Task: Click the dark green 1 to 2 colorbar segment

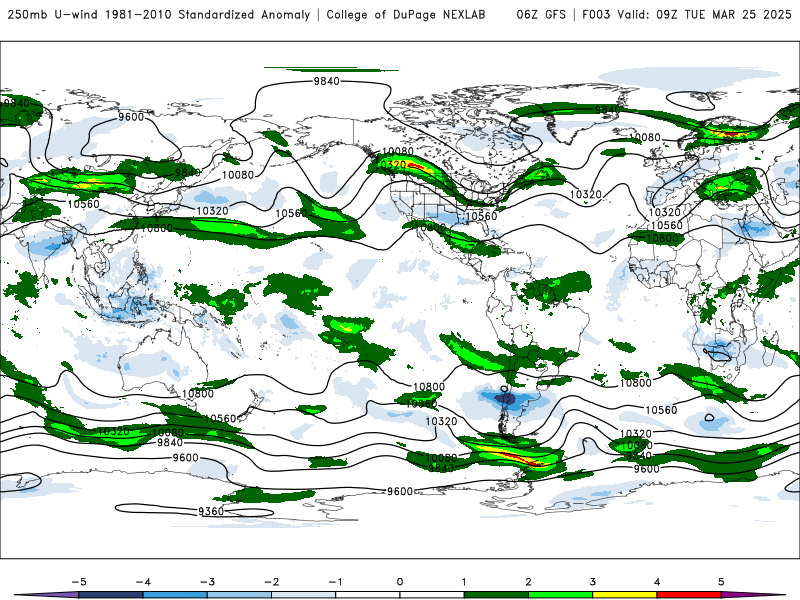Action: pos(496,595)
